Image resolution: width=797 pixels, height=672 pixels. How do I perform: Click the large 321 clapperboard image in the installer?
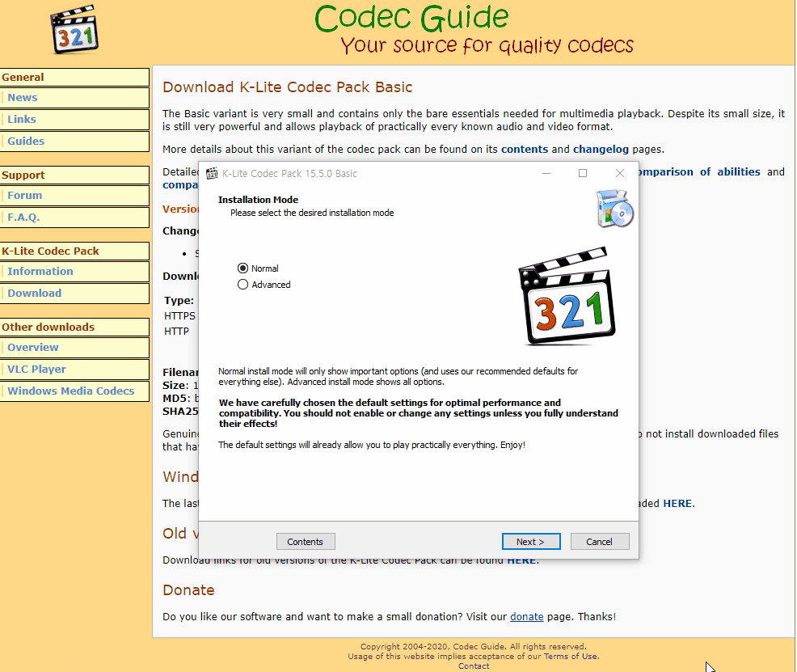pos(567,296)
